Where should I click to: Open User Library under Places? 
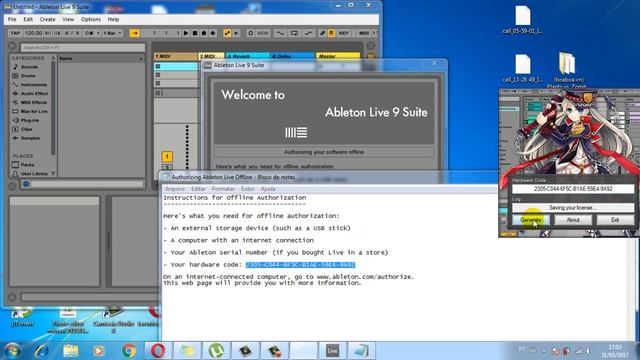coord(34,173)
